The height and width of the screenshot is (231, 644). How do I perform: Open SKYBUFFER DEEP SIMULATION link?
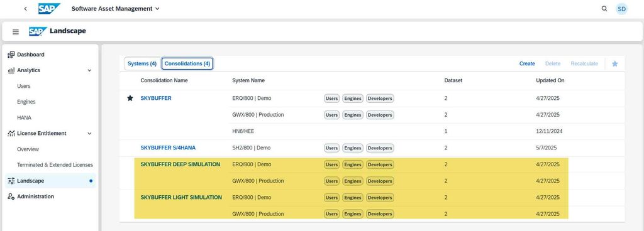coord(180,164)
